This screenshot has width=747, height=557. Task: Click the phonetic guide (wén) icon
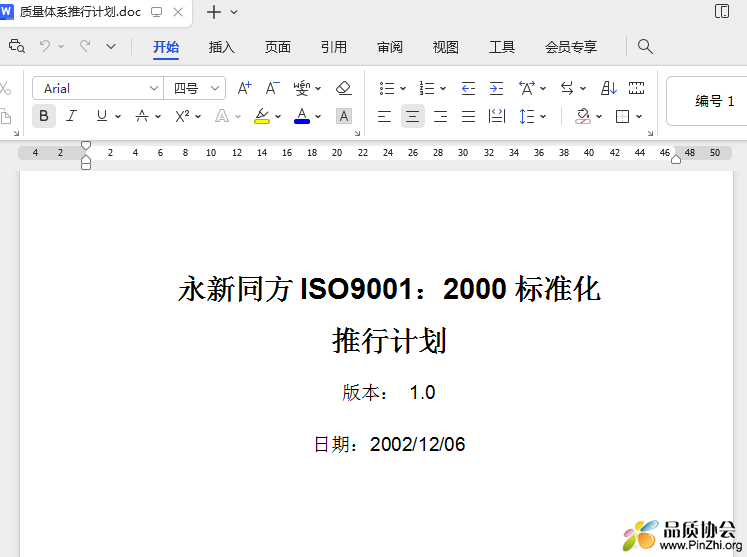[302, 88]
